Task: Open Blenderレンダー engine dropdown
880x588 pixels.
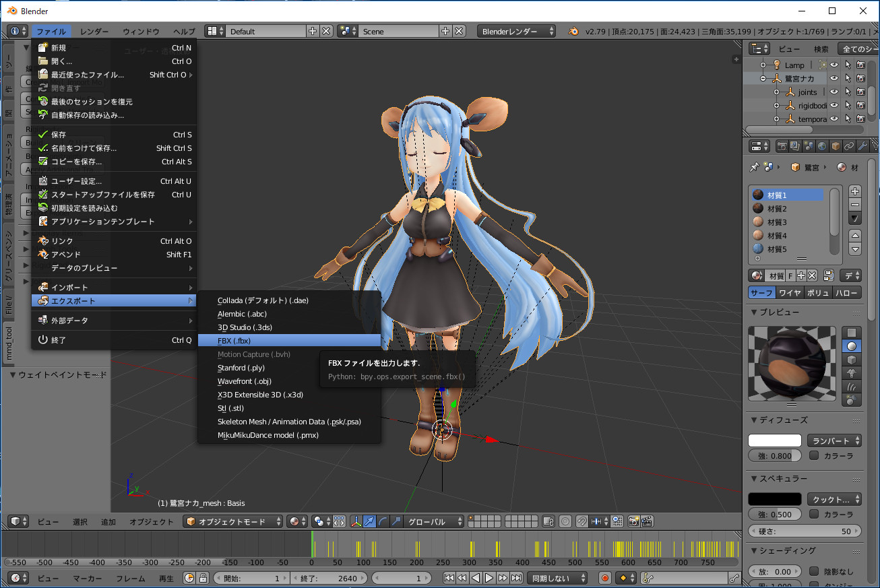Action: [517, 32]
